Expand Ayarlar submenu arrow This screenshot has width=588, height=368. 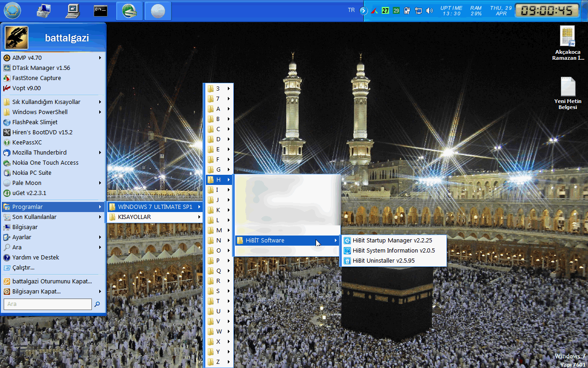[100, 237]
